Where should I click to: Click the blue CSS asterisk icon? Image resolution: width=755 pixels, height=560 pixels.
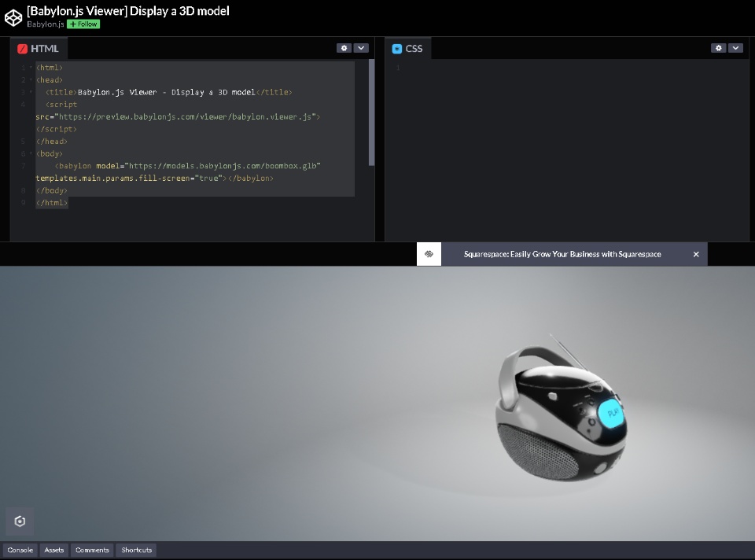(x=396, y=49)
